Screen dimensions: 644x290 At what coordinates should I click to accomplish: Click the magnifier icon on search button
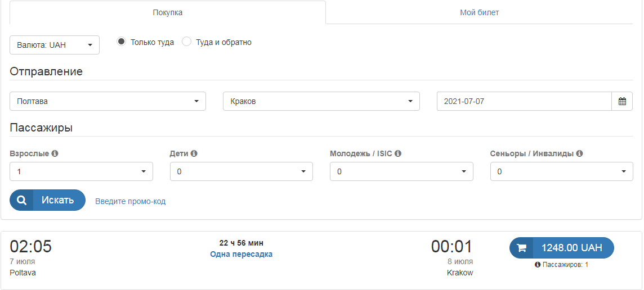click(x=21, y=200)
